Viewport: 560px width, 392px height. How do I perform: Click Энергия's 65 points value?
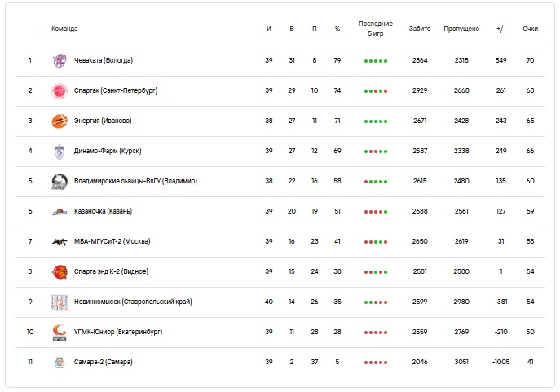tap(530, 121)
